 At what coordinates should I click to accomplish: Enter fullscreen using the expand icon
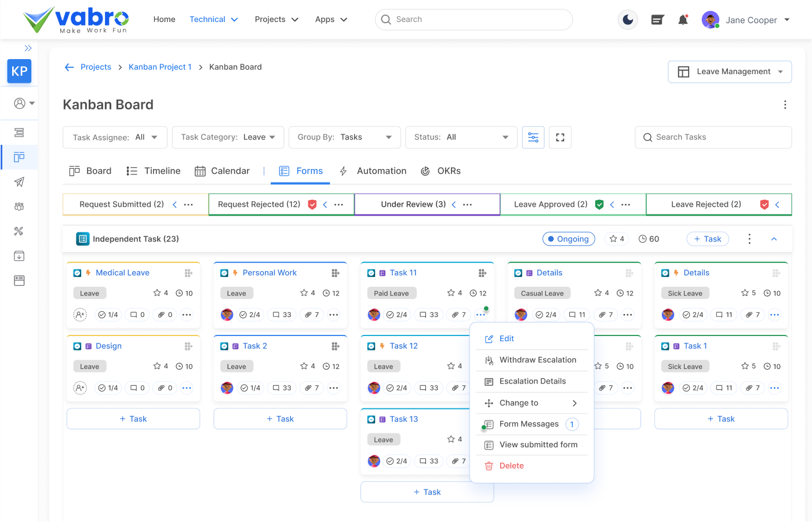(x=559, y=137)
